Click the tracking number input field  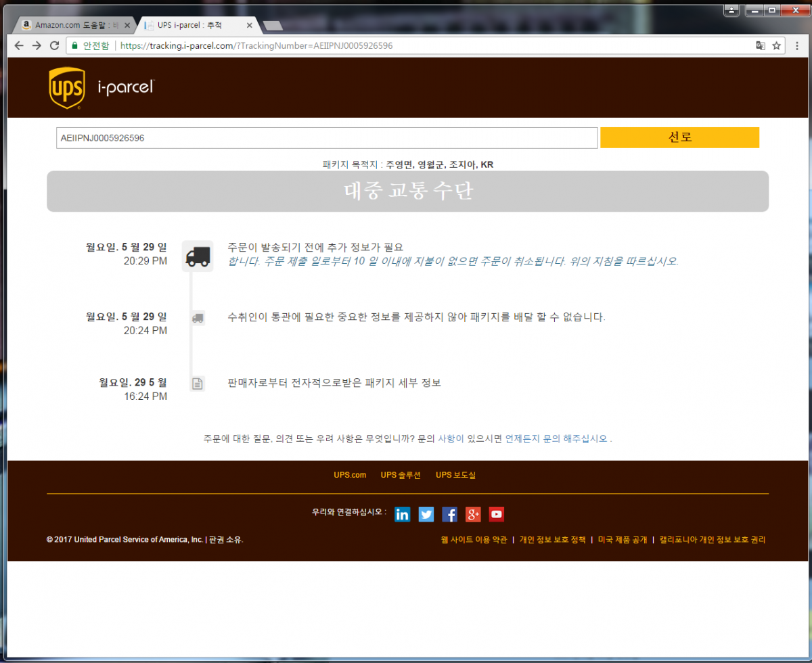tap(327, 137)
